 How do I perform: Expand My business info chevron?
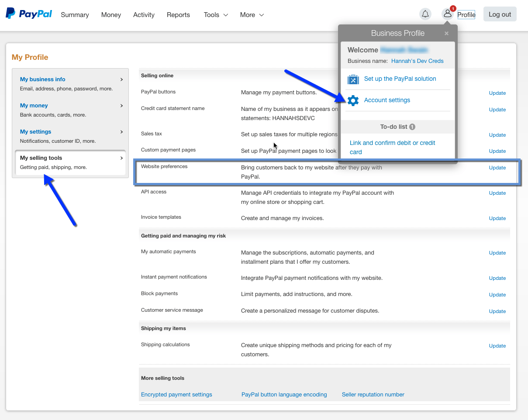[x=121, y=79]
